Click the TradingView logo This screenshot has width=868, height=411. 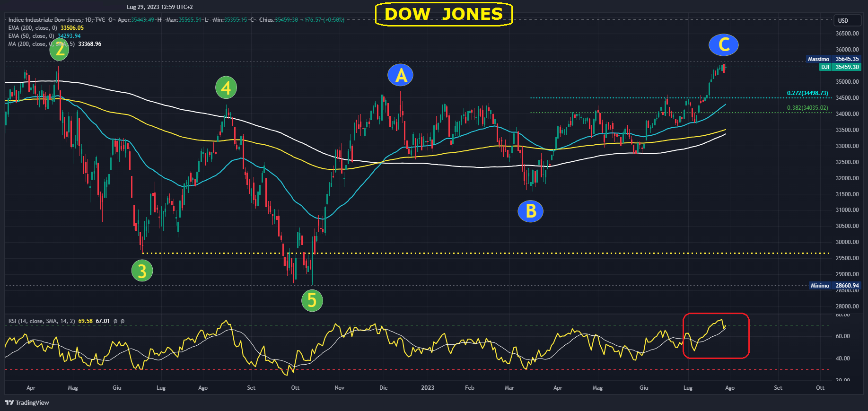pos(27,402)
